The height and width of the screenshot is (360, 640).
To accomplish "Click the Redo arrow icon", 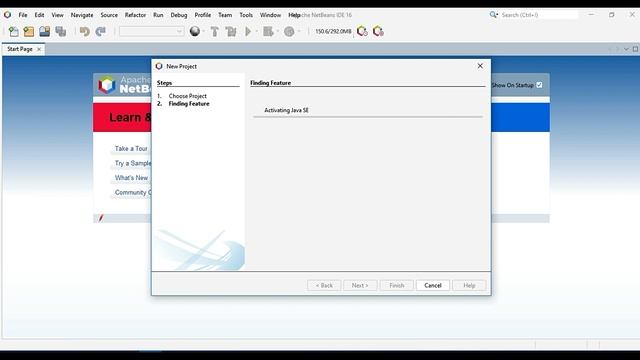I will click(x=100, y=31).
